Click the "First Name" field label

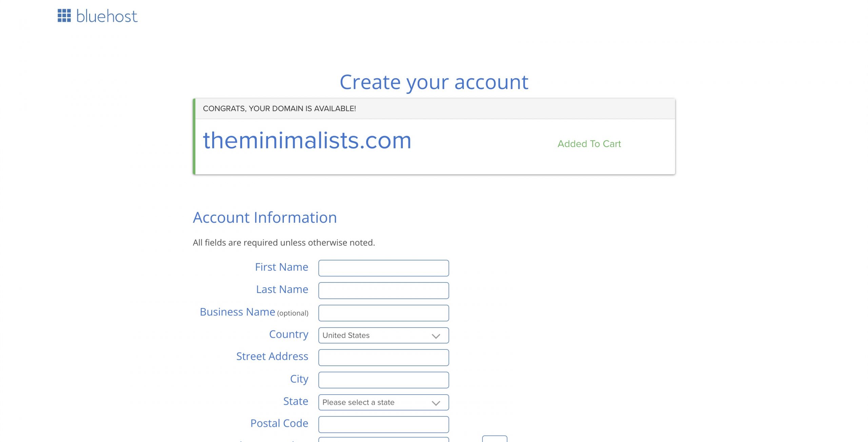tap(281, 267)
